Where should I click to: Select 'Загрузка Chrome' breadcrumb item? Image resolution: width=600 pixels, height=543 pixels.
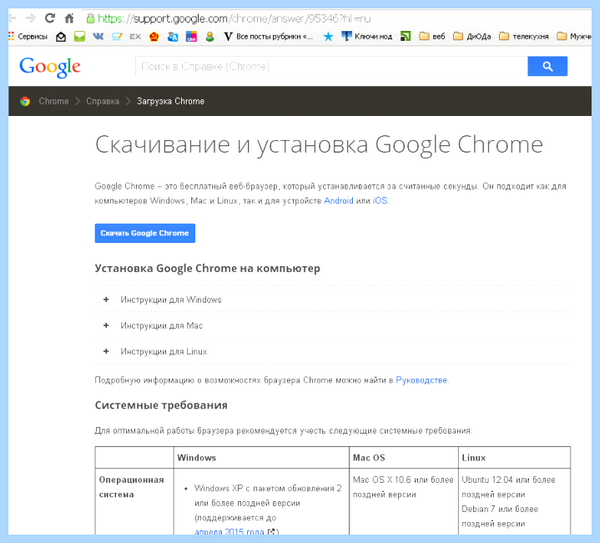pos(171,101)
